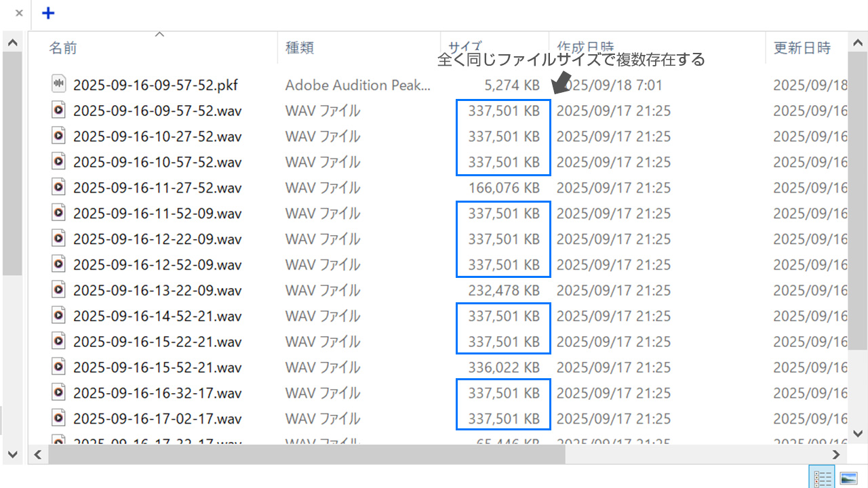Click icon of 2025-09-16-09-57-52.wav

click(x=59, y=110)
